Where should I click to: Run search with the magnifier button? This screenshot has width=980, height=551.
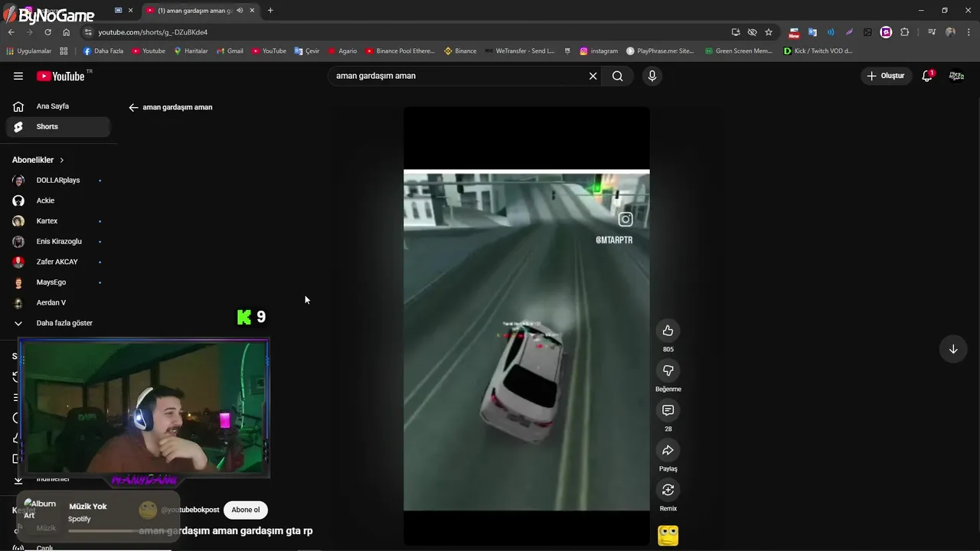(x=617, y=76)
